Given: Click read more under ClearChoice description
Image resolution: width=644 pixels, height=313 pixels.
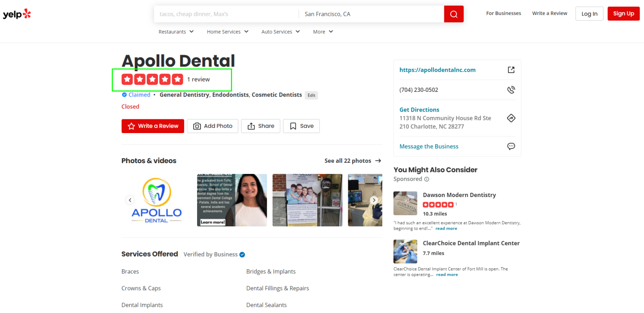Looking at the screenshot, I should point(447,275).
